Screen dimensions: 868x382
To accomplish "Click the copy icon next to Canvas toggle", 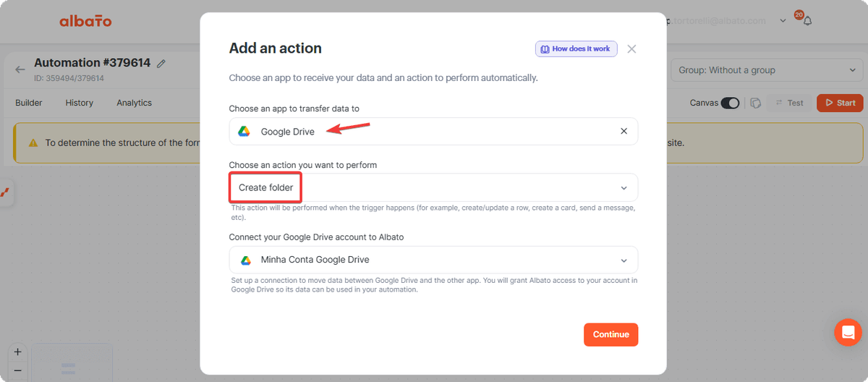I will [755, 103].
